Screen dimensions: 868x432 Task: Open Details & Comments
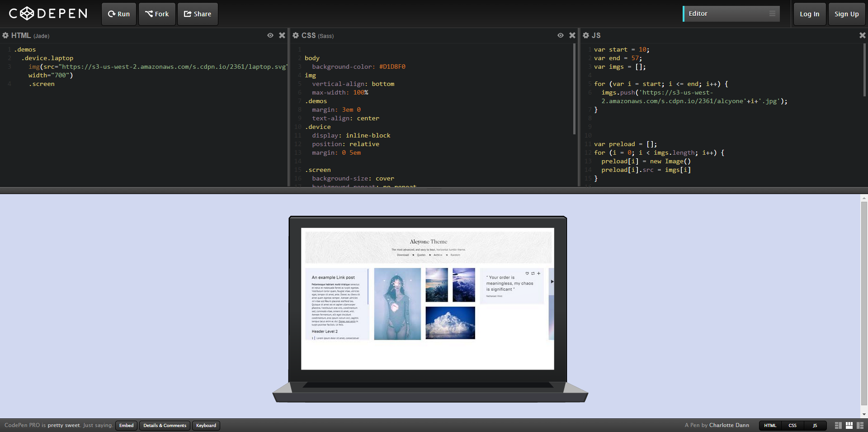click(165, 425)
